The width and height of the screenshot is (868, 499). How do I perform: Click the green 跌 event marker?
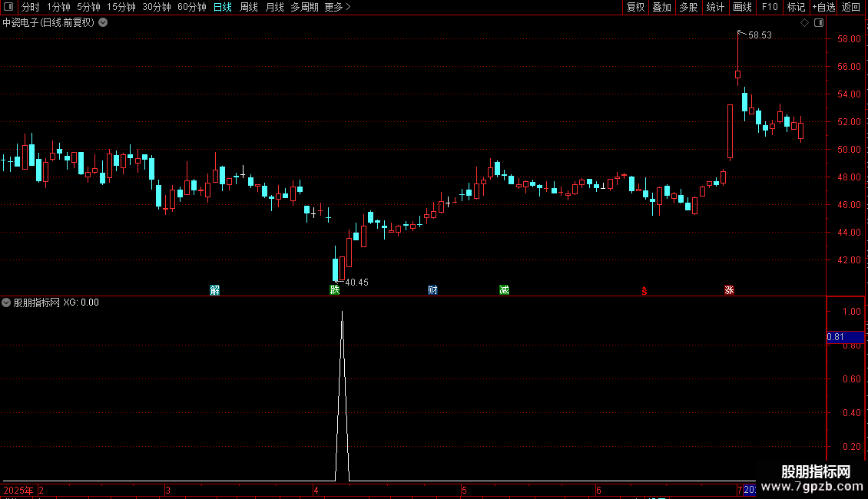(334, 290)
